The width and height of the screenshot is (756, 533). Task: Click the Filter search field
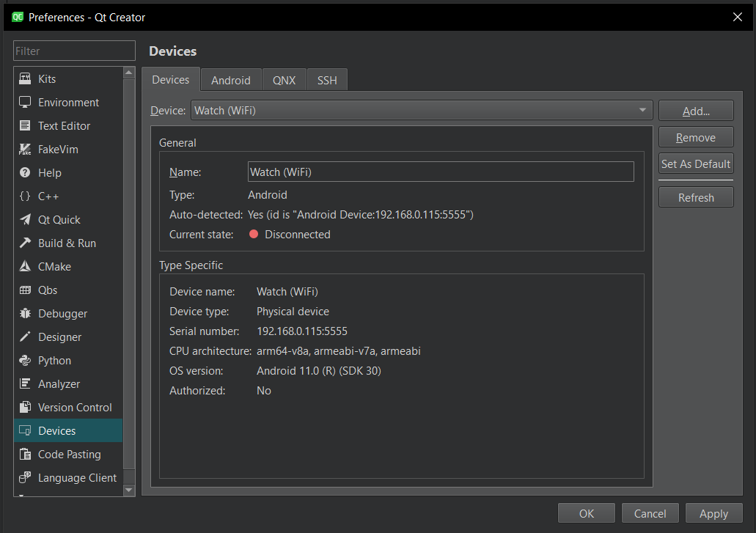point(74,51)
